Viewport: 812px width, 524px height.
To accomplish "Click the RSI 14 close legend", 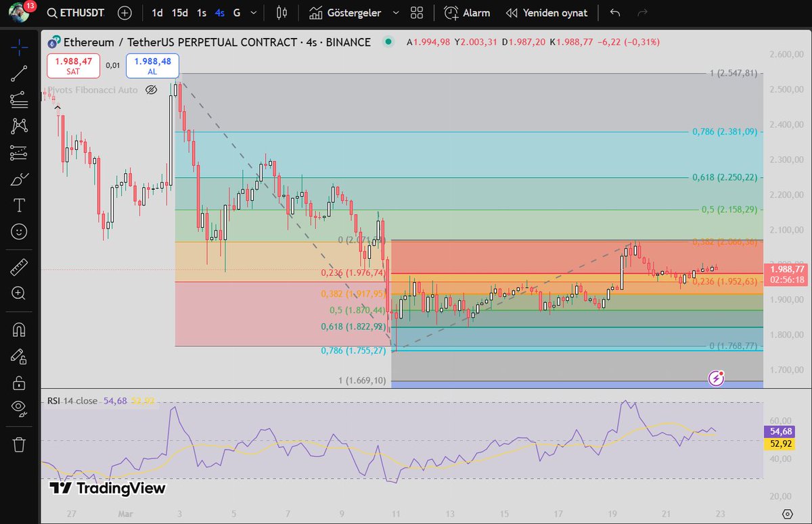I will coord(73,401).
